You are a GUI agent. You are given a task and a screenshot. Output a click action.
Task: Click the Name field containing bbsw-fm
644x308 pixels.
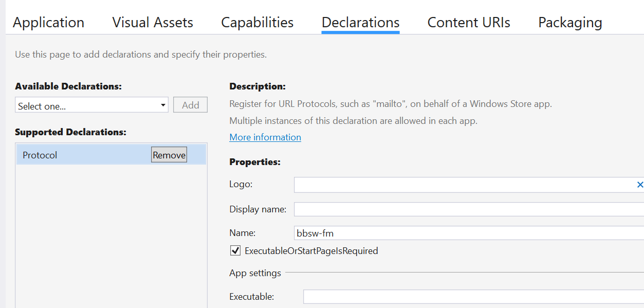pos(437,232)
